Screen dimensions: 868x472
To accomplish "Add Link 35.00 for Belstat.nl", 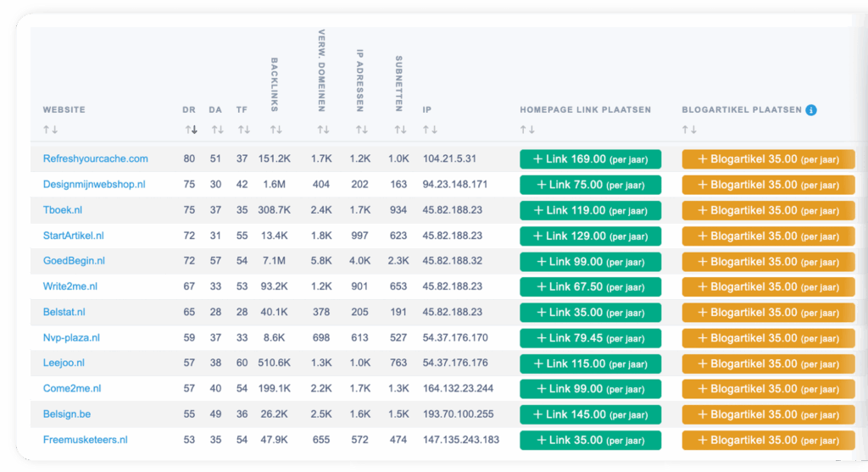I will (x=590, y=312).
